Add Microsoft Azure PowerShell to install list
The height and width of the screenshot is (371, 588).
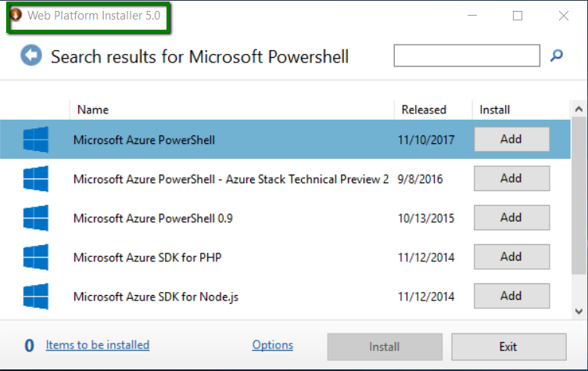512,139
